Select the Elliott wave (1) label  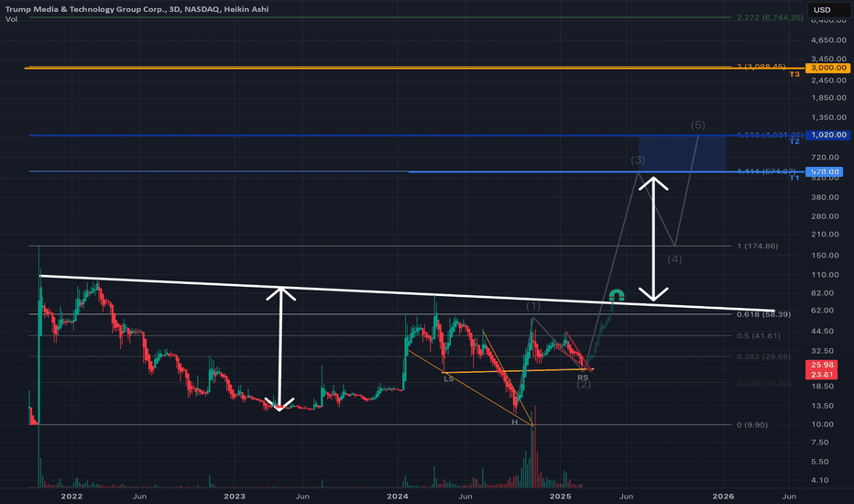pyautogui.click(x=533, y=306)
